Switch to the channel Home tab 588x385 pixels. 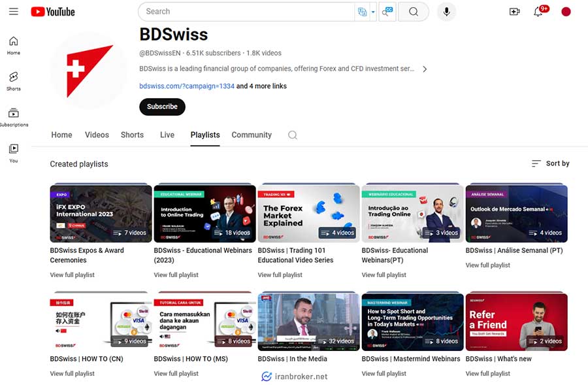click(61, 135)
